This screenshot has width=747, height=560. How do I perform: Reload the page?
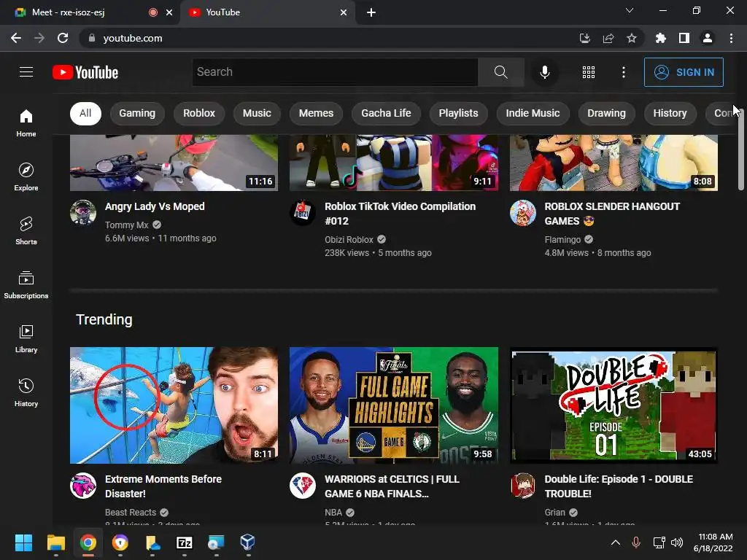(x=63, y=38)
